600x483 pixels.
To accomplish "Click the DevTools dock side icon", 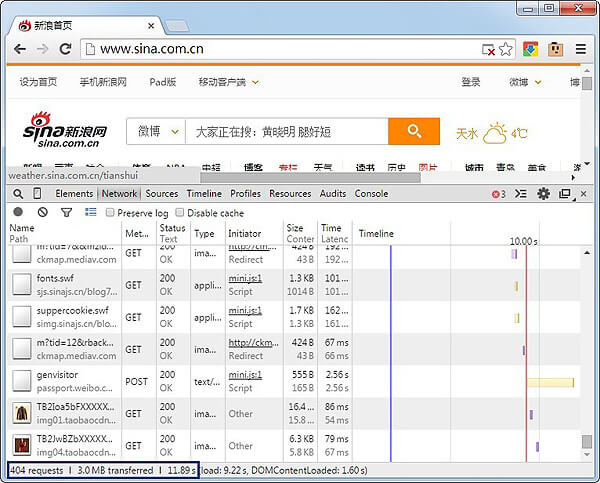I will point(566,194).
